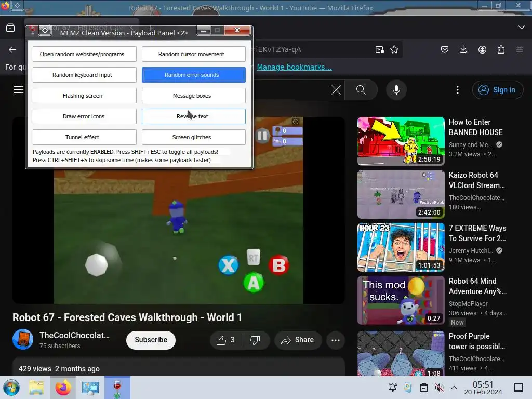Image resolution: width=532 pixels, height=399 pixels.
Task: Open the Firefox account icon
Action: (482, 49)
